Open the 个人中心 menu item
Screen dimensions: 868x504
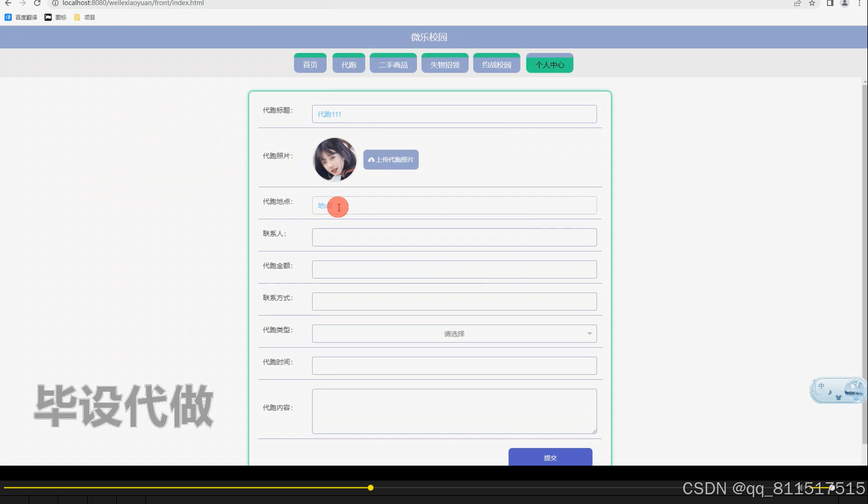point(549,64)
